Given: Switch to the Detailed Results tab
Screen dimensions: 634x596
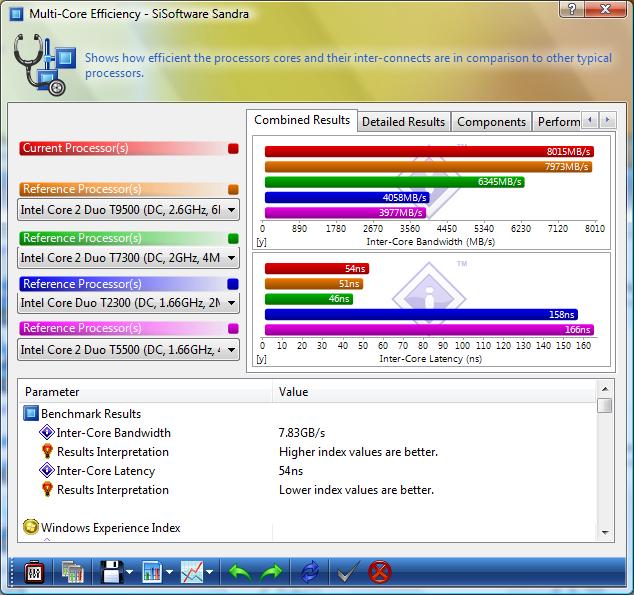Looking at the screenshot, I should (404, 122).
